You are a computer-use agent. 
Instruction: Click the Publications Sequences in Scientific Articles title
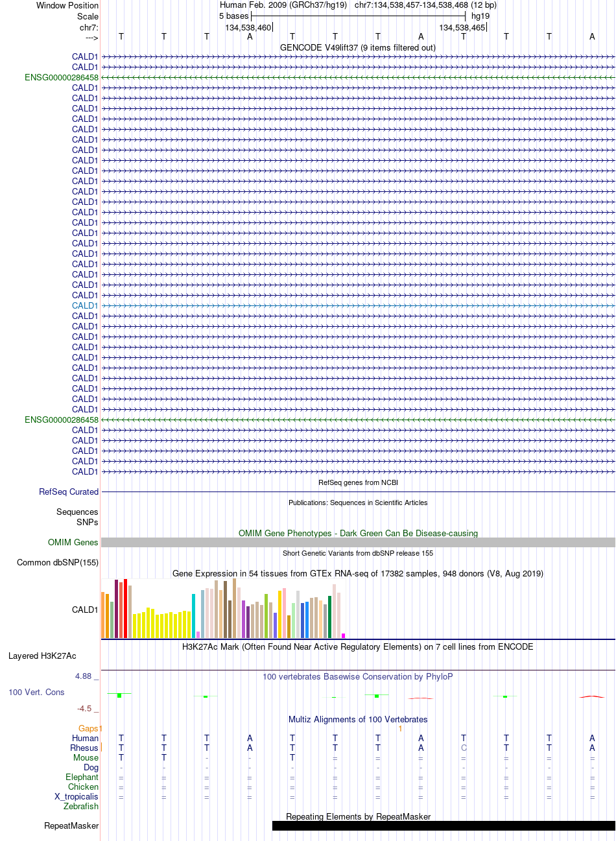pos(358,503)
